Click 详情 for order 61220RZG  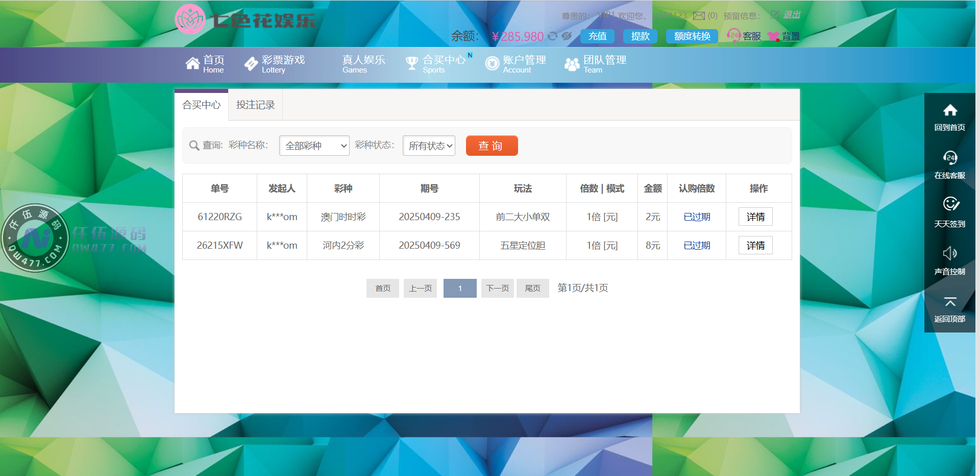pyautogui.click(x=755, y=217)
